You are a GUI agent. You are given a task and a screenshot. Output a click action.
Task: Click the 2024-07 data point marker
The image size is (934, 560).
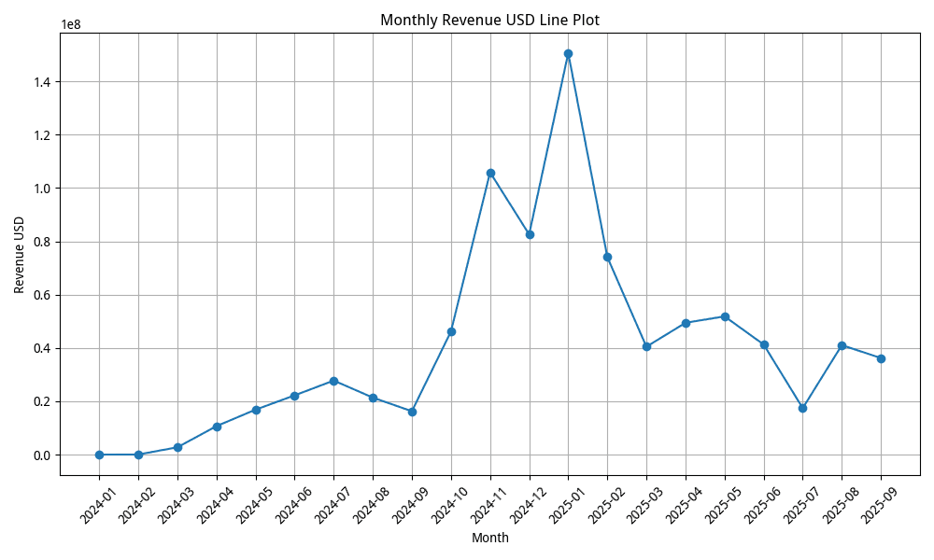(333, 381)
